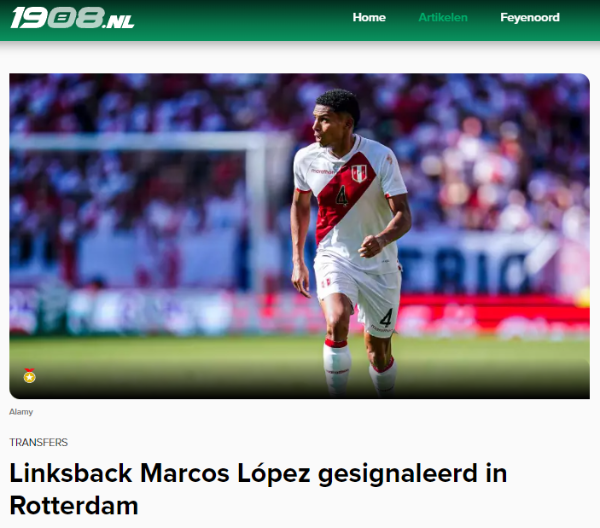The height and width of the screenshot is (528, 600).
Task: Open the Marcos López hero photo
Action: pyautogui.click(x=299, y=236)
